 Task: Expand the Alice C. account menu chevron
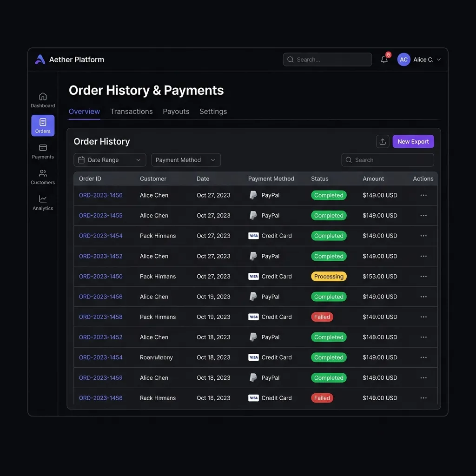coord(438,60)
